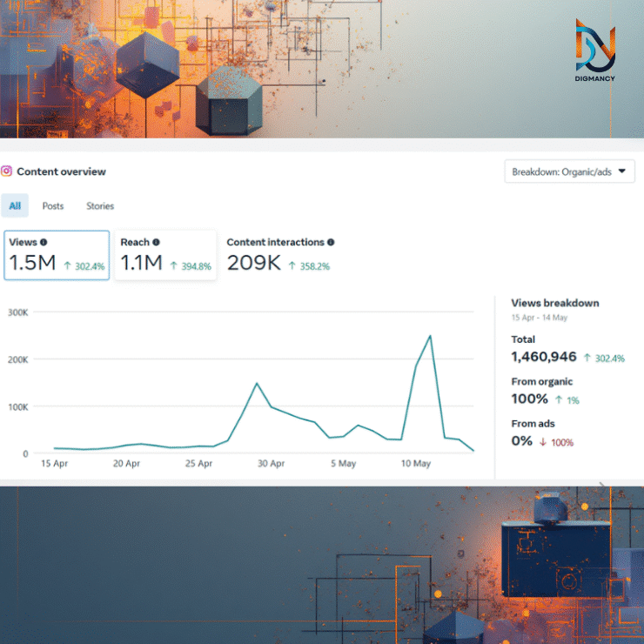This screenshot has width=644, height=644.
Task: Open the Breakdown: Organic/ads dropdown
Action: 569,171
